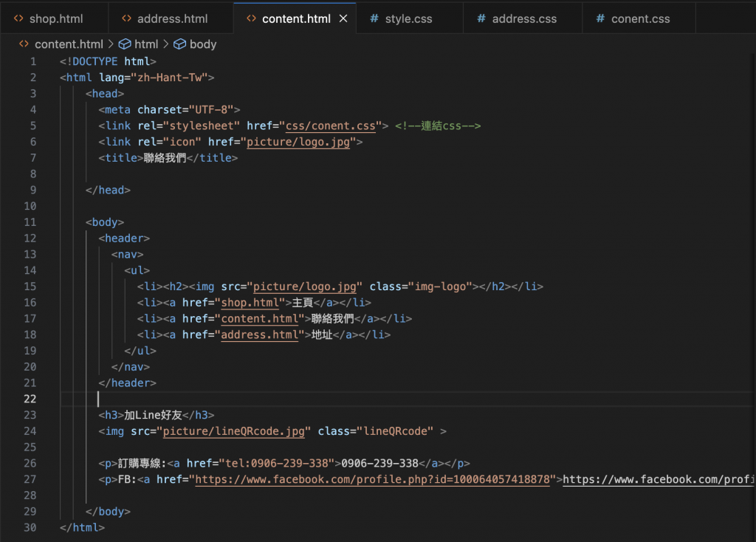Click the tel:0906-239-338 href value
Image resolution: width=756 pixels, height=542 pixels.
(277, 464)
